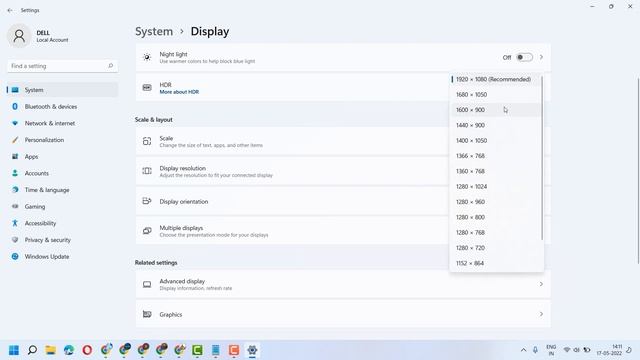Viewport: 640px width, 360px height.
Task: Open Accessibility settings
Action: pyautogui.click(x=62, y=223)
